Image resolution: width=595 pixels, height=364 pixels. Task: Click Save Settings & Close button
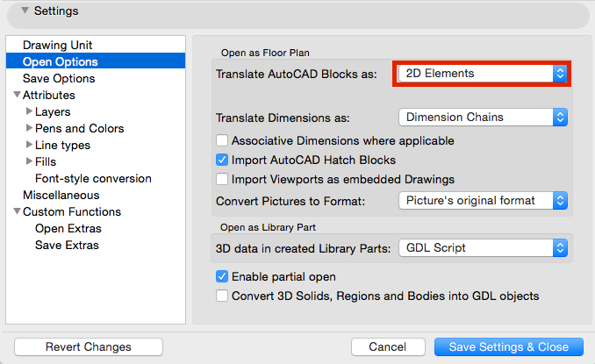508,346
